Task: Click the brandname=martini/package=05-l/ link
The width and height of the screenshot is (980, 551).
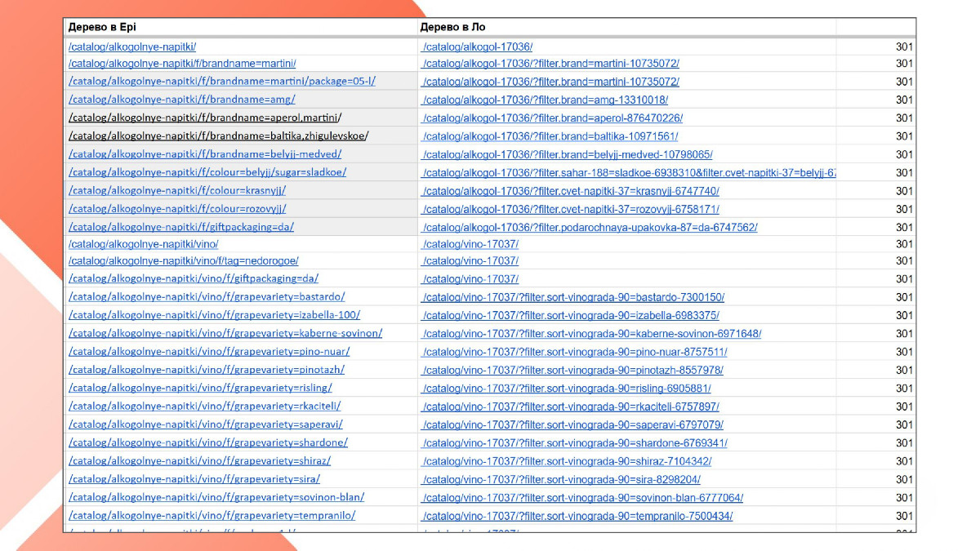Action: (x=222, y=81)
